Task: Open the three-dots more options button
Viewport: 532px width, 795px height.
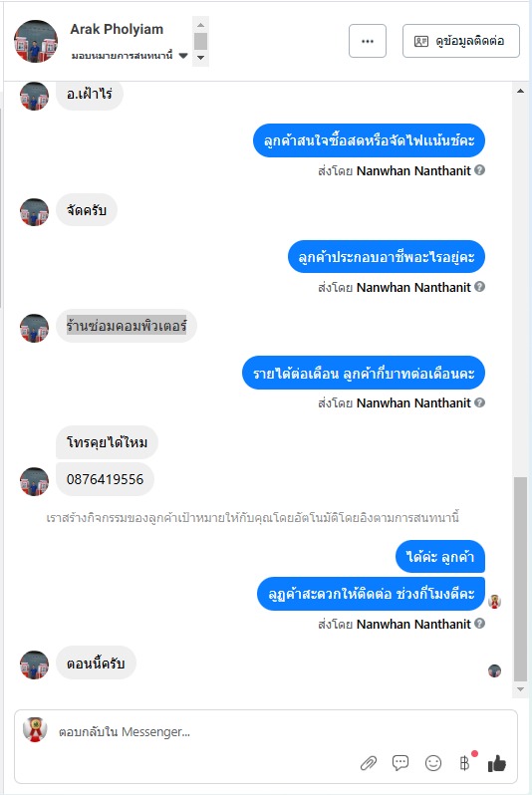Action: pyautogui.click(x=368, y=41)
